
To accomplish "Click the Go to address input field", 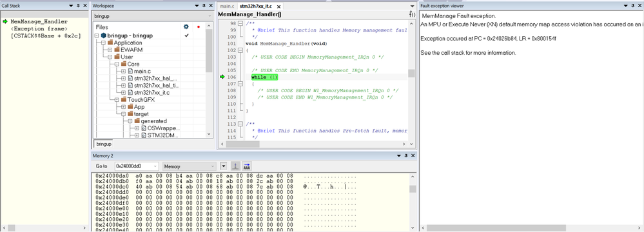I will tap(137, 166).
